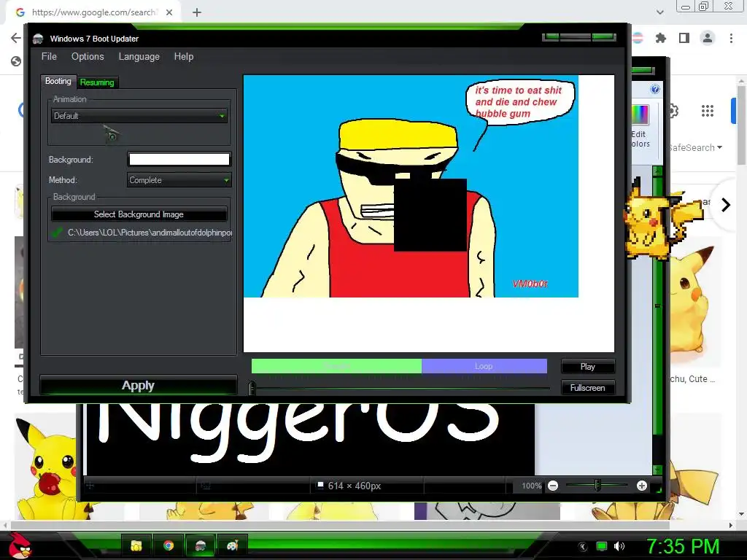
Task: Click the 100% zoom level text in Paint
Action: point(532,486)
